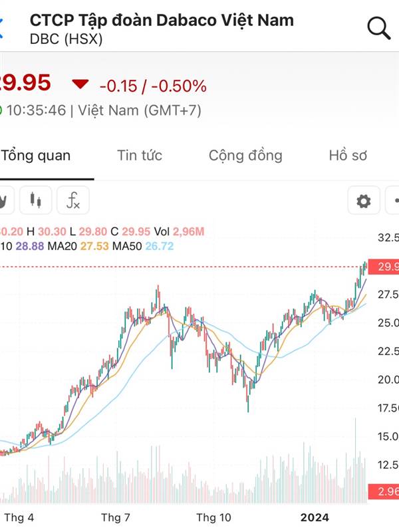Switch to the Tổng quan tab

point(36,156)
